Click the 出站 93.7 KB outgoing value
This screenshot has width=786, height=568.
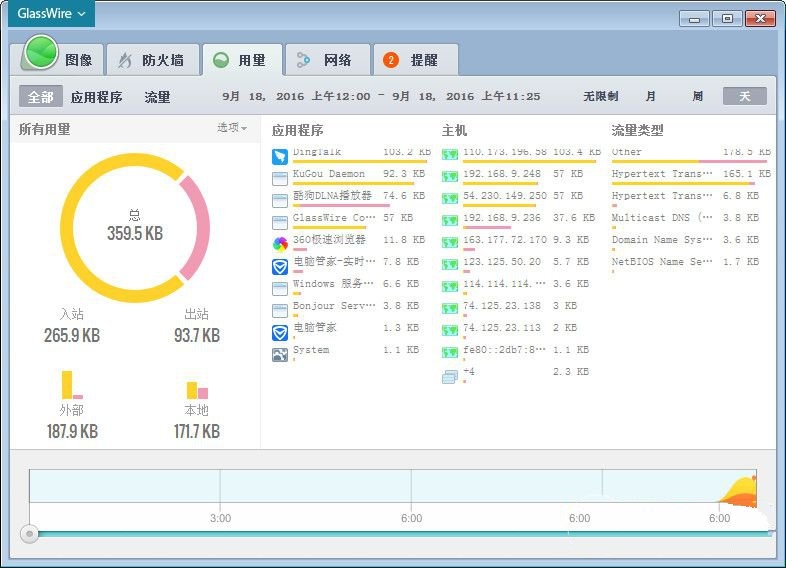[196, 335]
